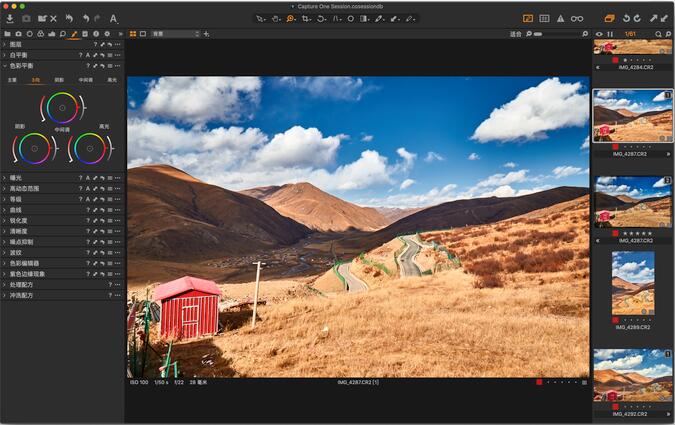
Task: Toggle the Exposure warning triangle
Action: [x=560, y=19]
